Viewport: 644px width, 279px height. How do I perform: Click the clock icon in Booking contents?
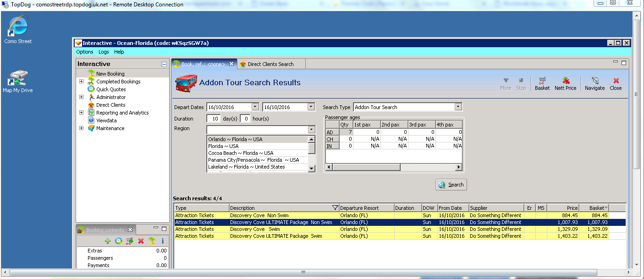click(x=119, y=241)
